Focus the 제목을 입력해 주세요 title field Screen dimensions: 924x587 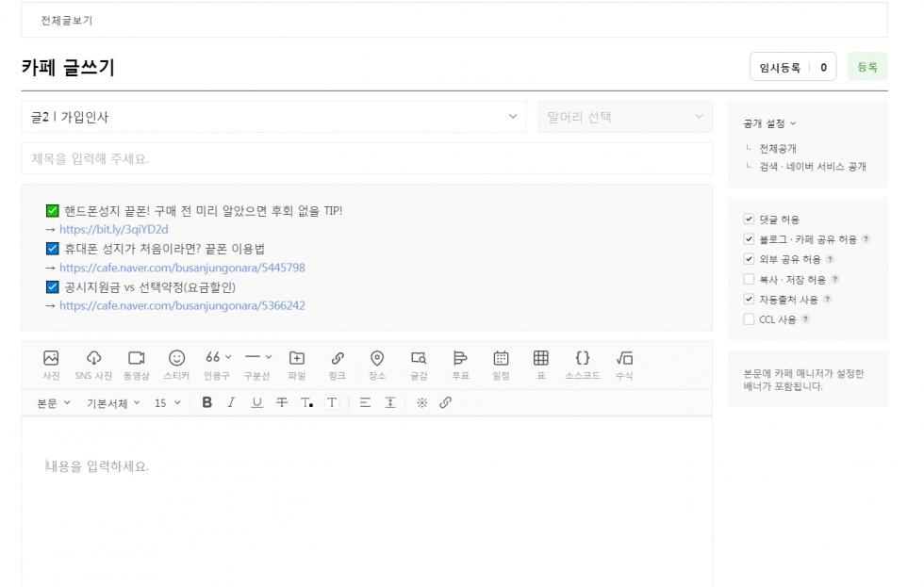(x=367, y=158)
